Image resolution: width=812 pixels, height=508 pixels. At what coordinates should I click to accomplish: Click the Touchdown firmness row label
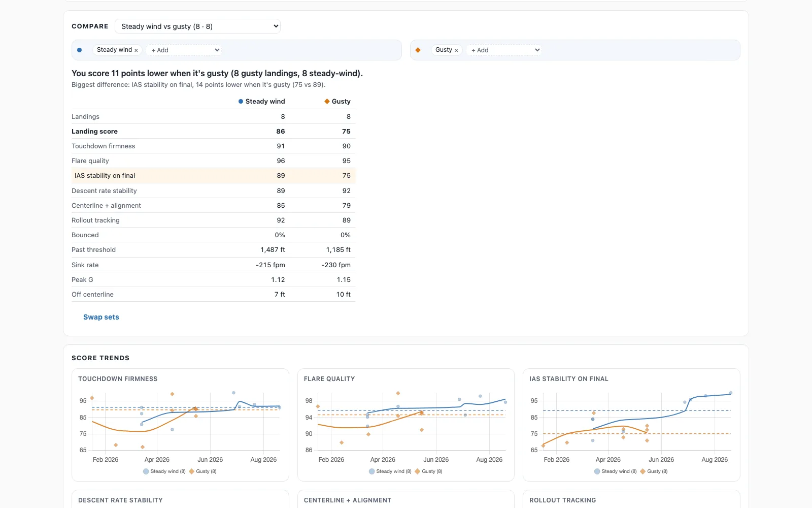103,146
